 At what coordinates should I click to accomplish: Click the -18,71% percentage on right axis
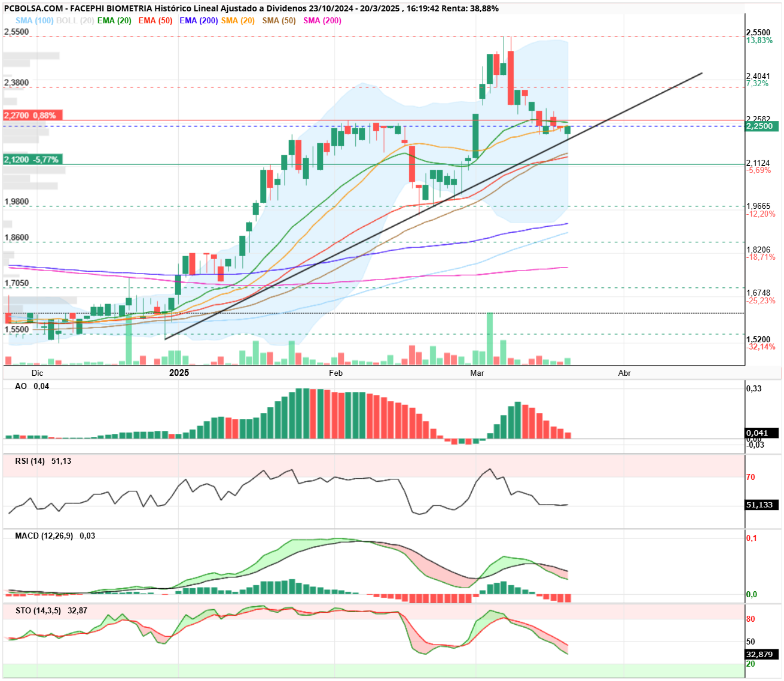(761, 257)
